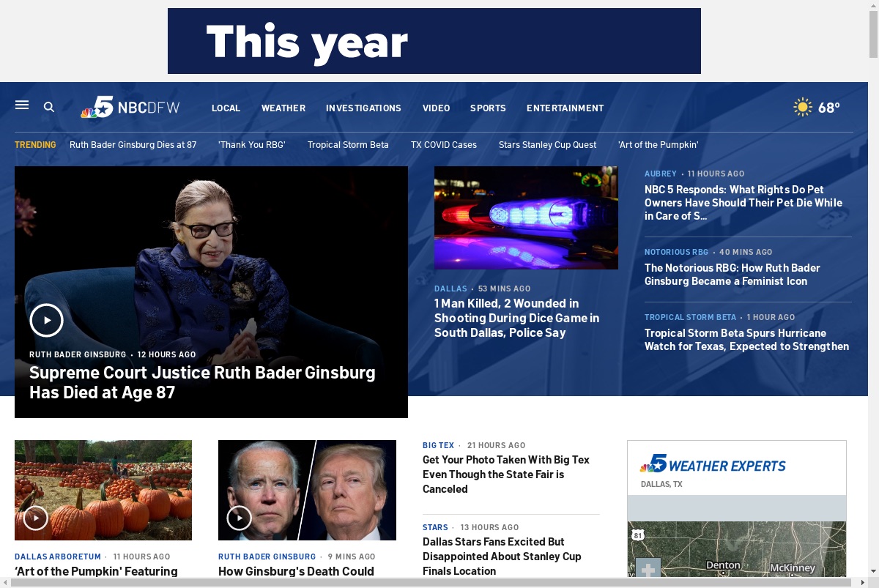Open the Local menu
Image resolution: width=879 pixels, height=588 pixels.
click(226, 108)
